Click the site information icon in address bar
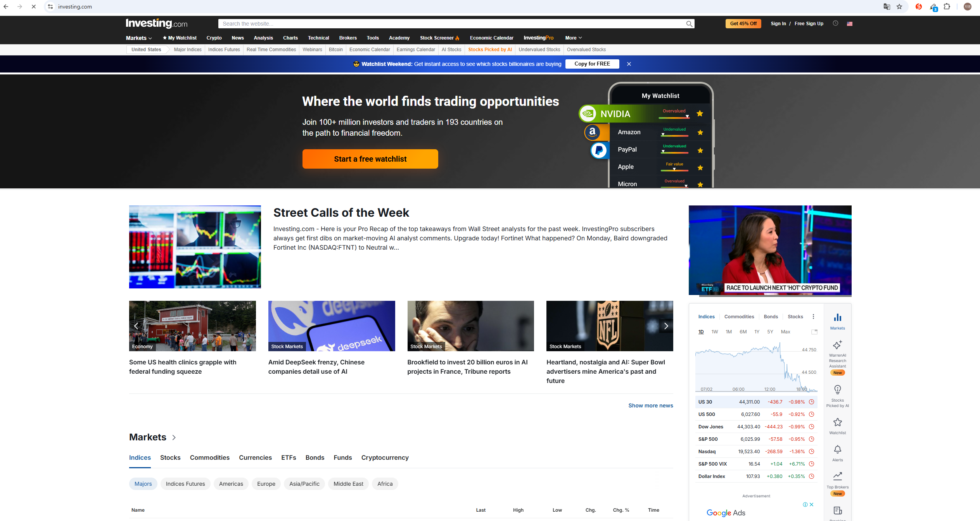The height and width of the screenshot is (521, 980). (50, 7)
